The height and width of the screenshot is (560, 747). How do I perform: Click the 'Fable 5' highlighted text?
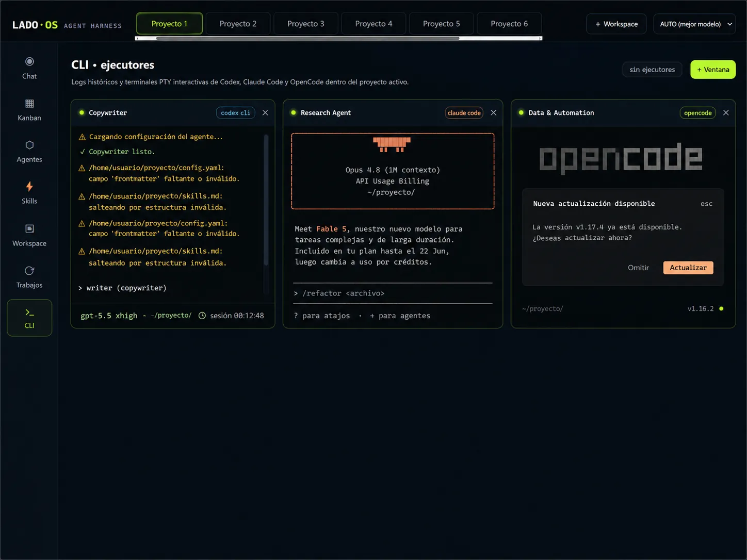point(331,229)
